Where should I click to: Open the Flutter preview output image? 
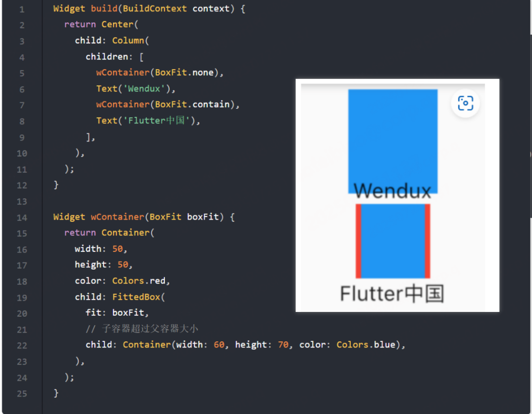(397, 195)
